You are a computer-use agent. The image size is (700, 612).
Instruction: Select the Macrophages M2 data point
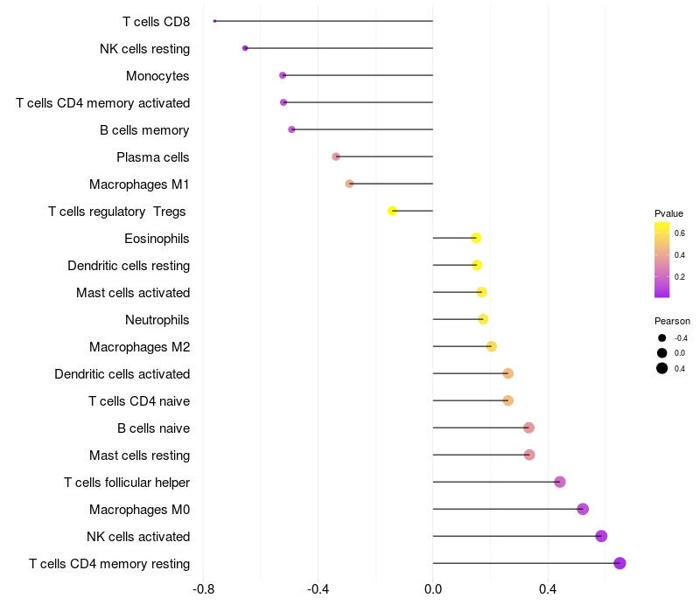[491, 346]
